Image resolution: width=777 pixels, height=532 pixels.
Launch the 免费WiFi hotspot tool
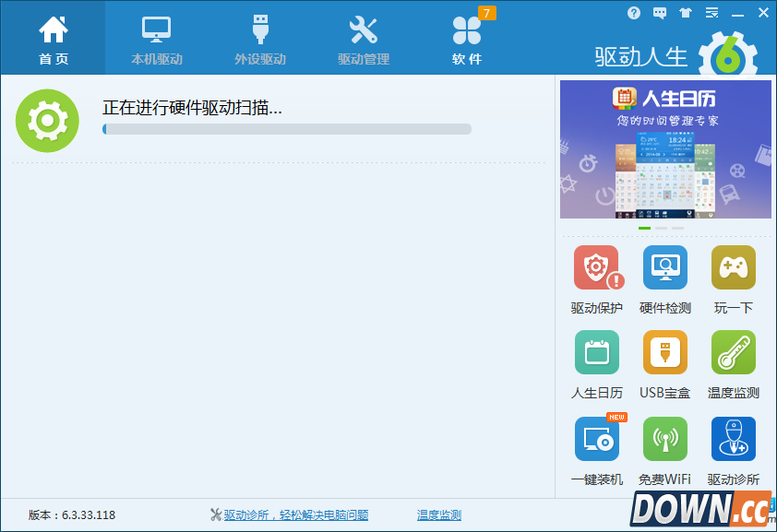664,439
